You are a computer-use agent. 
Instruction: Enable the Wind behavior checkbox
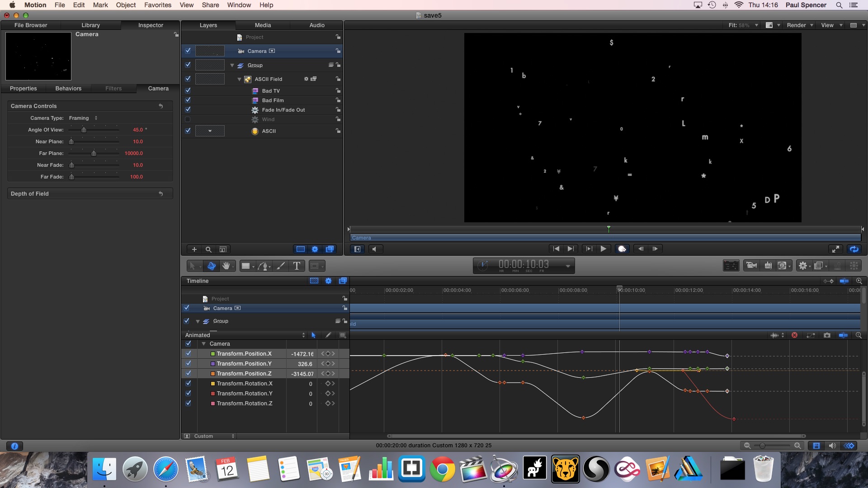(x=188, y=120)
